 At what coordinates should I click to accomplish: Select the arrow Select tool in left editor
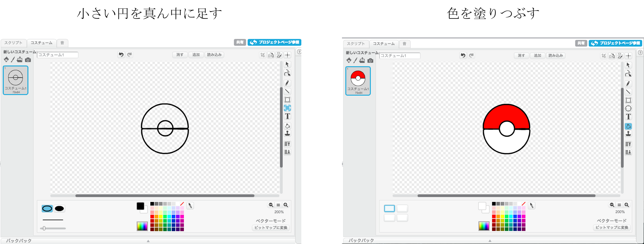(287, 64)
